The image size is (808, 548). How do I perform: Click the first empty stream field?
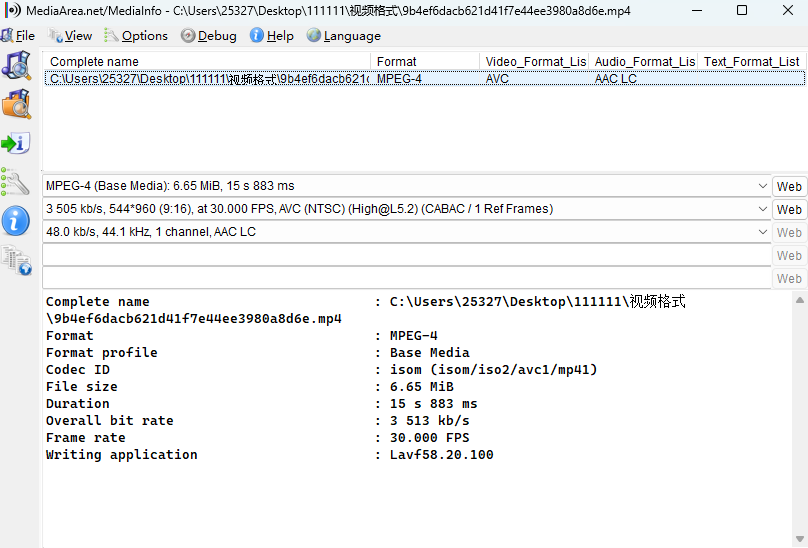[x=407, y=255]
